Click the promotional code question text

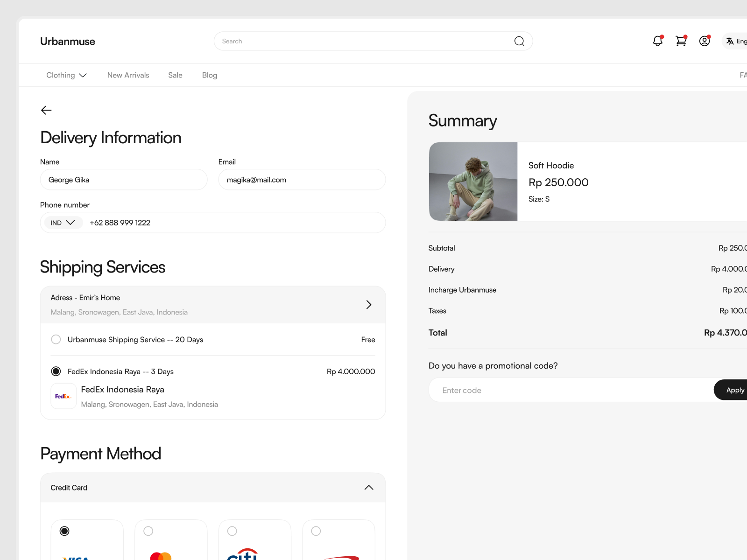tap(493, 366)
